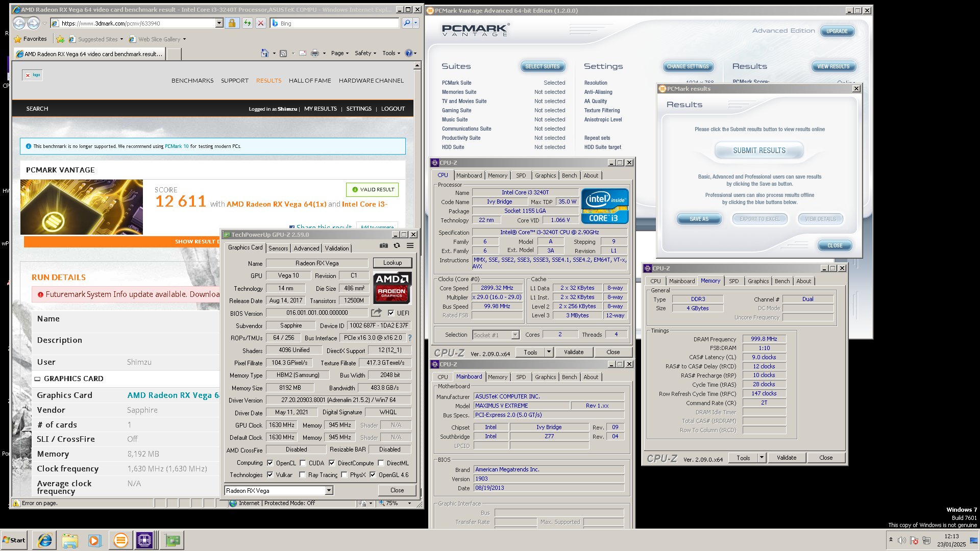Click the Add to Favorites bar star icon

point(60,39)
